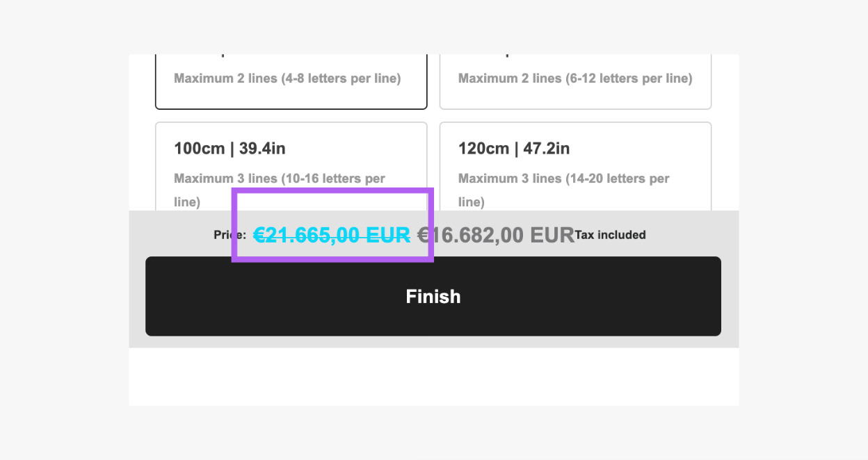Click the 120cm | 47.2in heading text
The height and width of the screenshot is (460, 868).
pos(514,149)
